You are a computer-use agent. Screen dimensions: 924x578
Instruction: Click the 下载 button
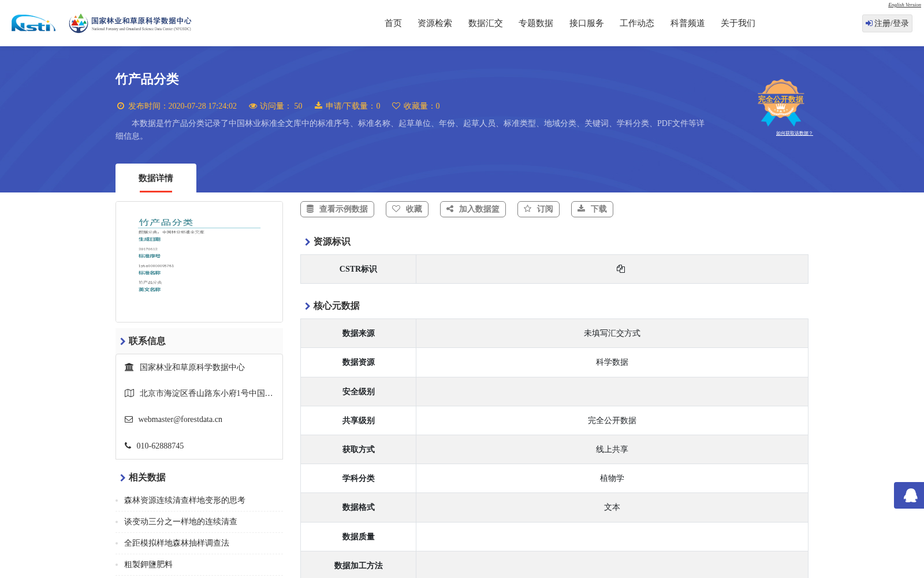coord(592,209)
